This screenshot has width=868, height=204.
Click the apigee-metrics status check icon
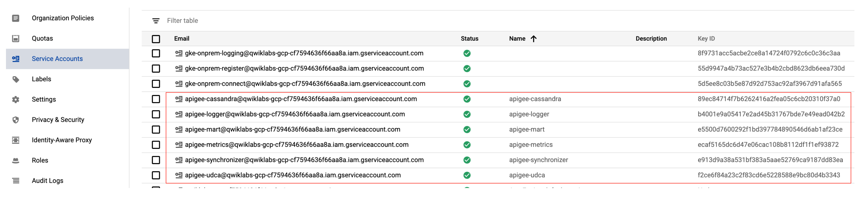coord(467,145)
